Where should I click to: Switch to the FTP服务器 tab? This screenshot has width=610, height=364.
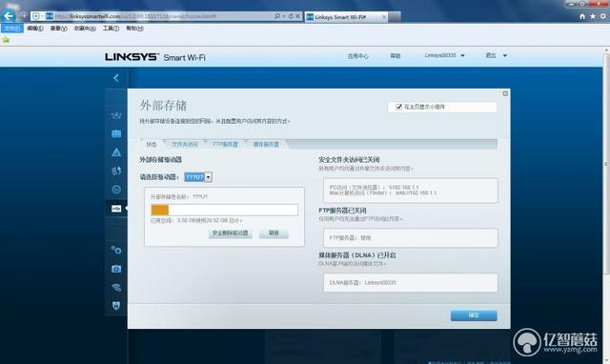(225, 144)
